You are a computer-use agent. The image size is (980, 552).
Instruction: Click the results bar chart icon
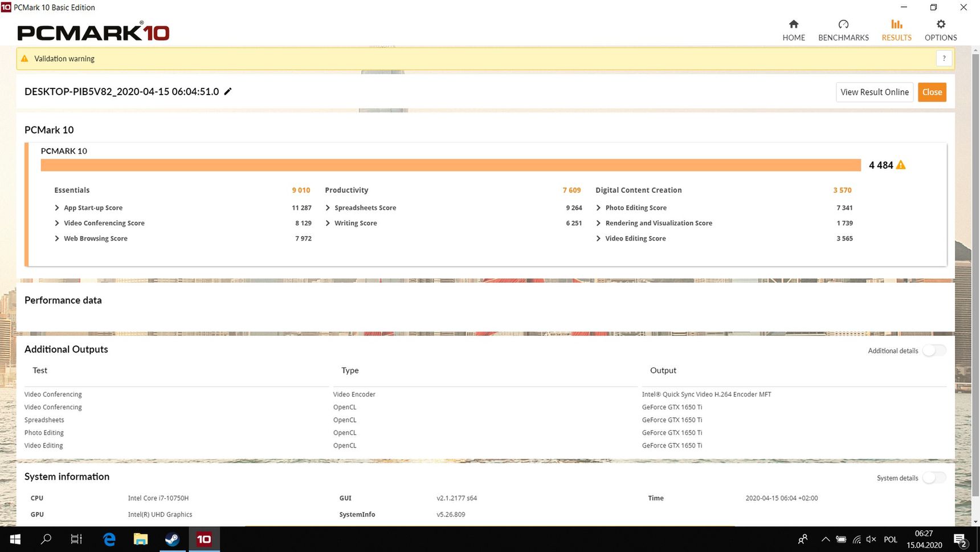pos(897,24)
